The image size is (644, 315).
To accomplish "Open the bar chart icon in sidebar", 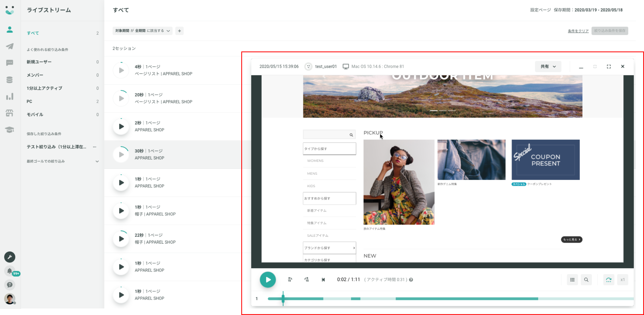I will (10, 96).
